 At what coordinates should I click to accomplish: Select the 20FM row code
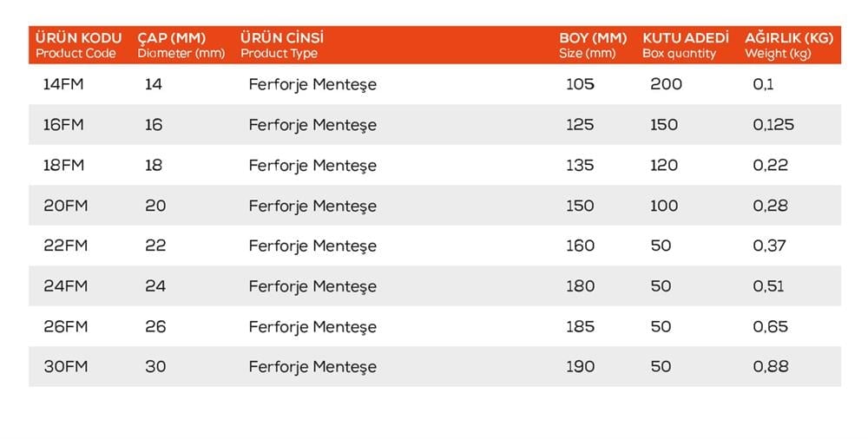(x=63, y=206)
